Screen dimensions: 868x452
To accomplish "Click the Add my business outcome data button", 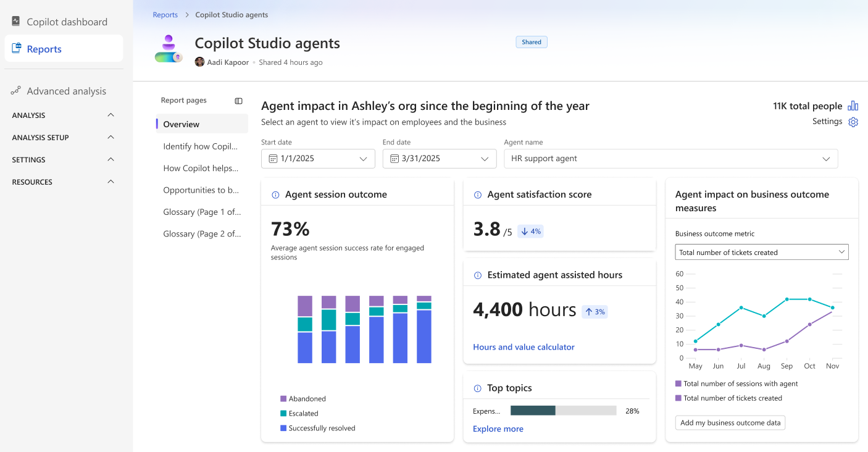I will tap(730, 422).
